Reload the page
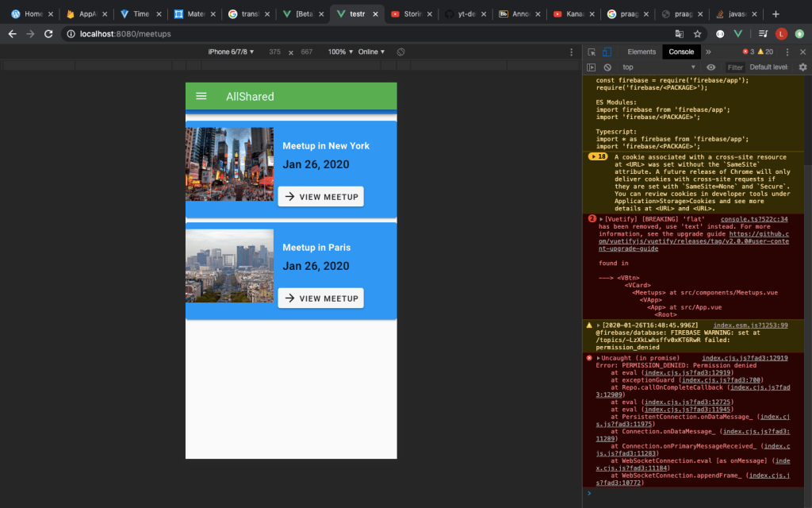The height and width of the screenshot is (508, 812). tap(48, 34)
